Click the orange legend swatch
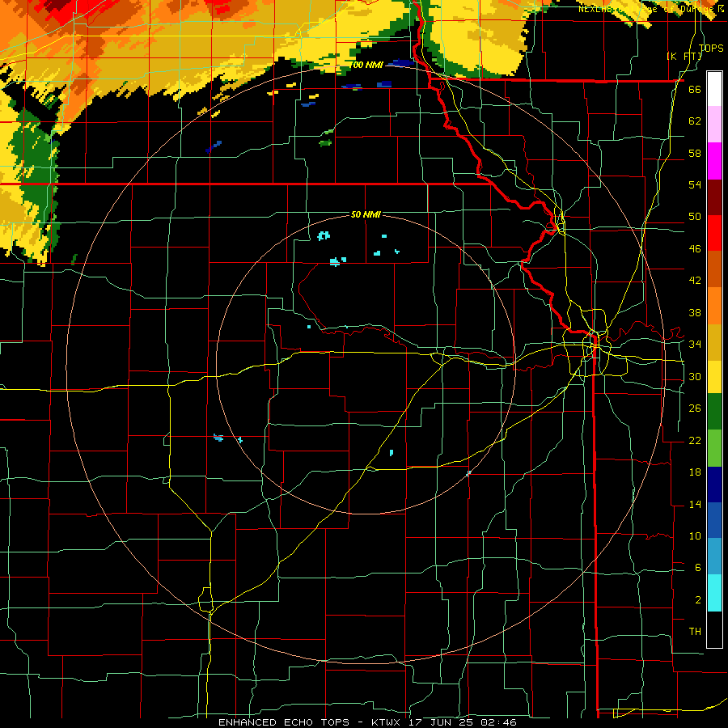The height and width of the screenshot is (728, 728). click(x=714, y=305)
